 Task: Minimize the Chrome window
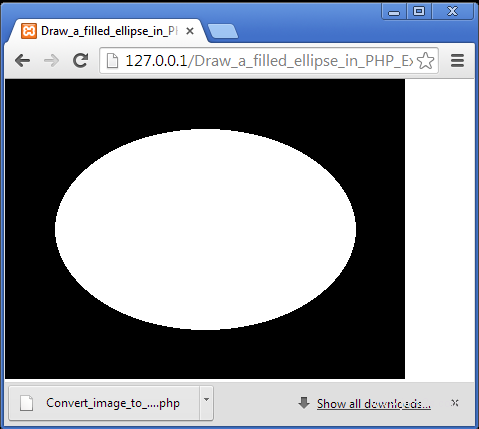pyautogui.click(x=394, y=12)
